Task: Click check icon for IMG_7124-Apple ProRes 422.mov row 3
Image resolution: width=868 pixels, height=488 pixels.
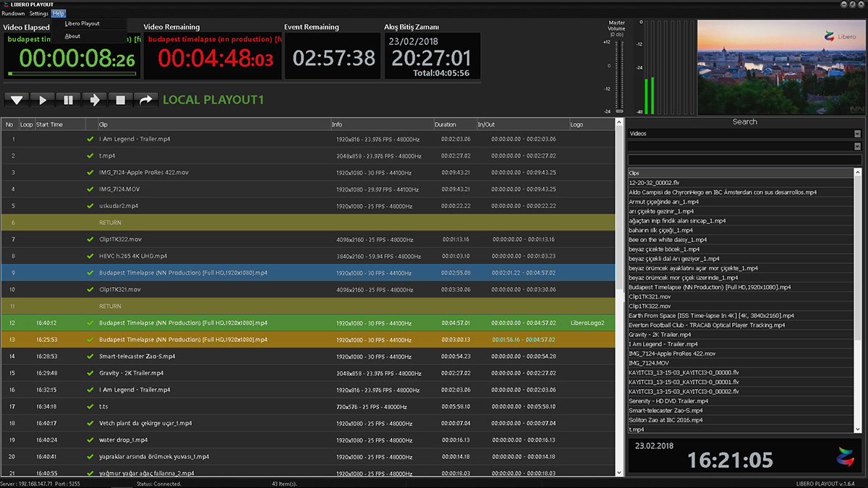Action: (90, 172)
